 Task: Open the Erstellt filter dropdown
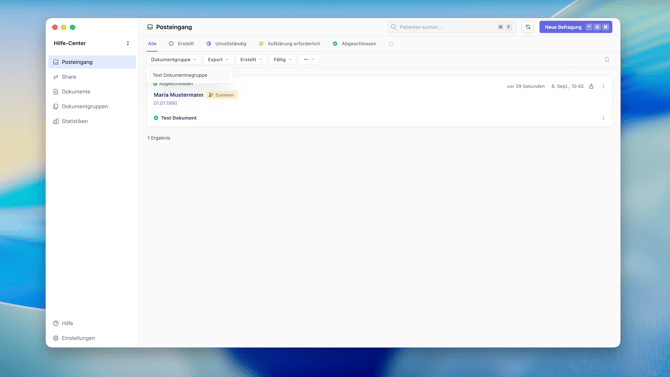251,59
